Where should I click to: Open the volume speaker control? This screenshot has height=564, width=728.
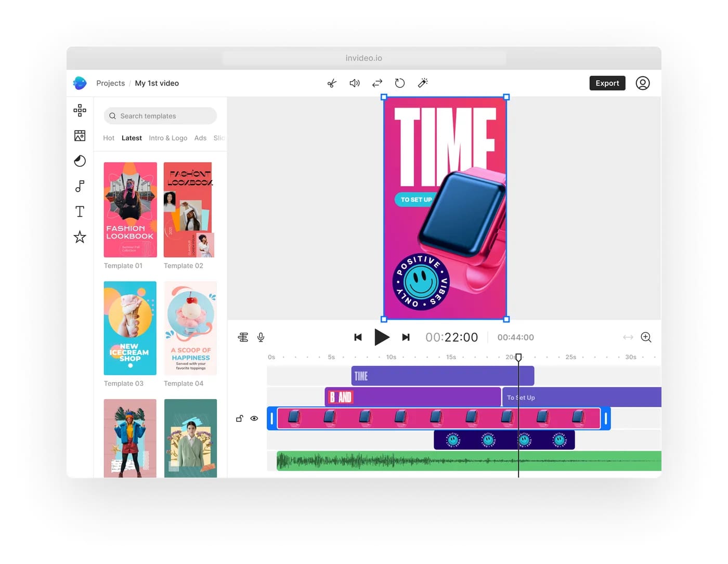(355, 83)
